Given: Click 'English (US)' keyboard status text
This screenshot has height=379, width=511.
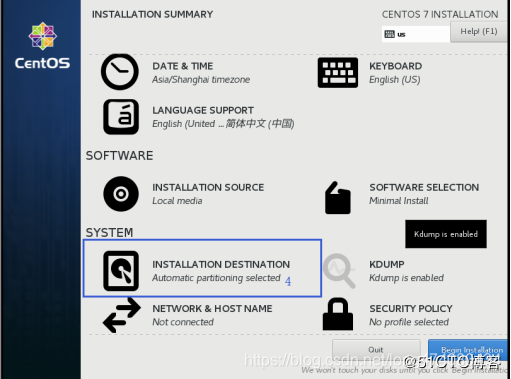Looking at the screenshot, I should click(x=395, y=80).
